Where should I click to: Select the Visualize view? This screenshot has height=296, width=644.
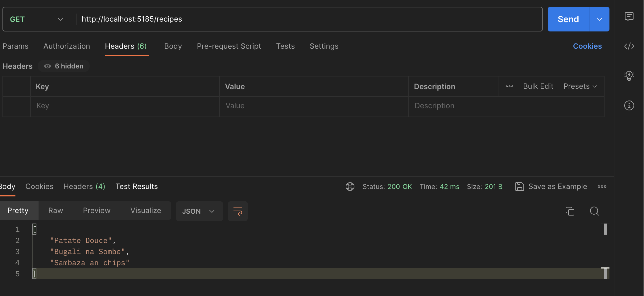(x=146, y=211)
